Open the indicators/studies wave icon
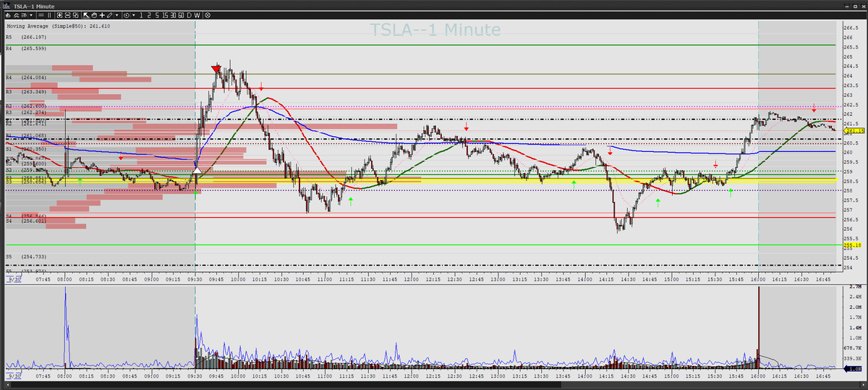This screenshot has height=390, width=868. 17,15
